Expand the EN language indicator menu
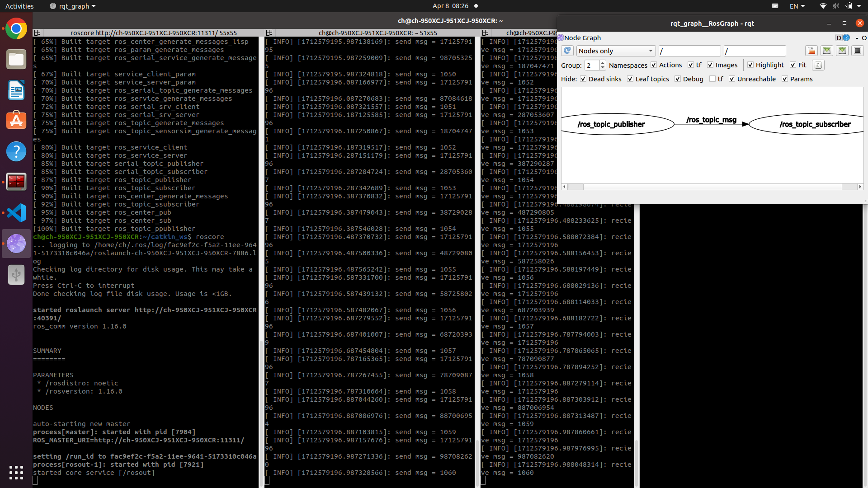The width and height of the screenshot is (868, 488). pos(797,6)
